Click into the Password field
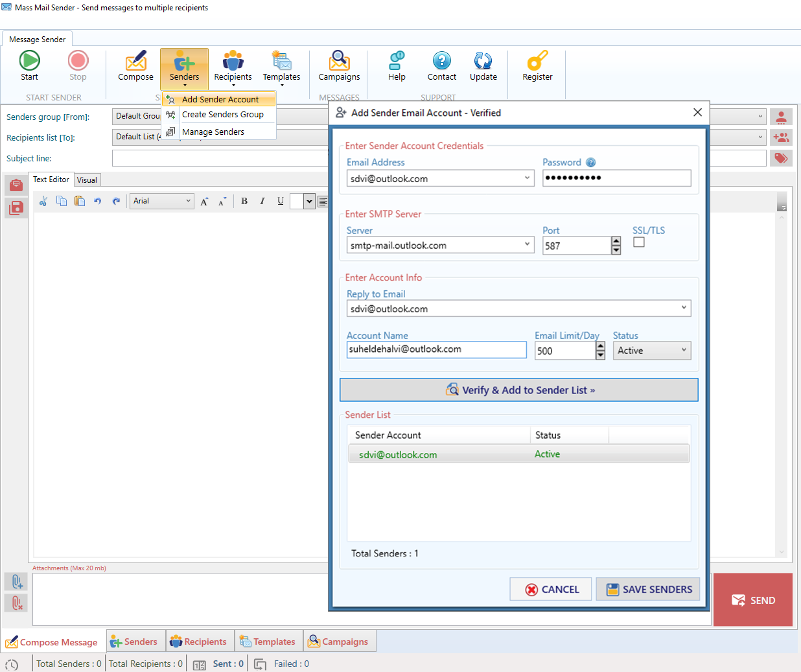 coord(617,178)
